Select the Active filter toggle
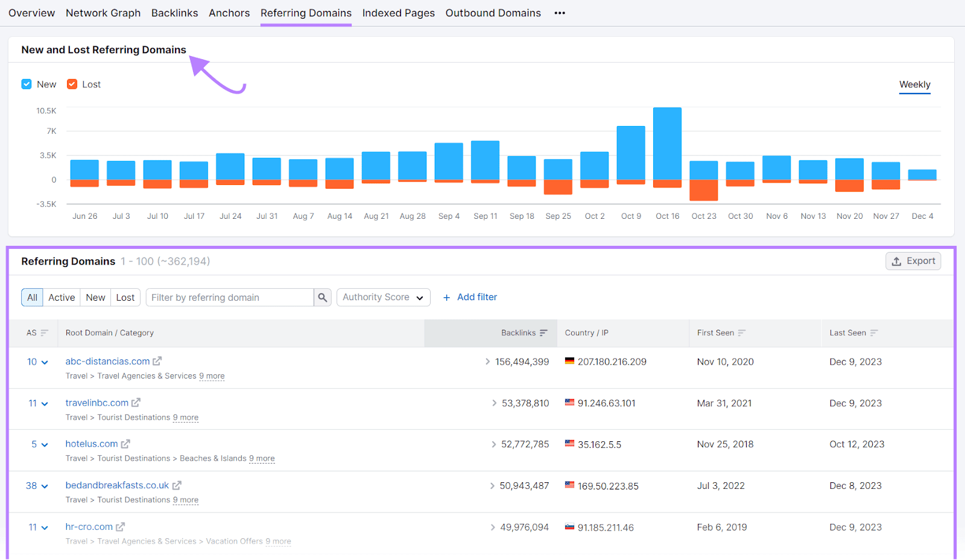 [x=62, y=297]
